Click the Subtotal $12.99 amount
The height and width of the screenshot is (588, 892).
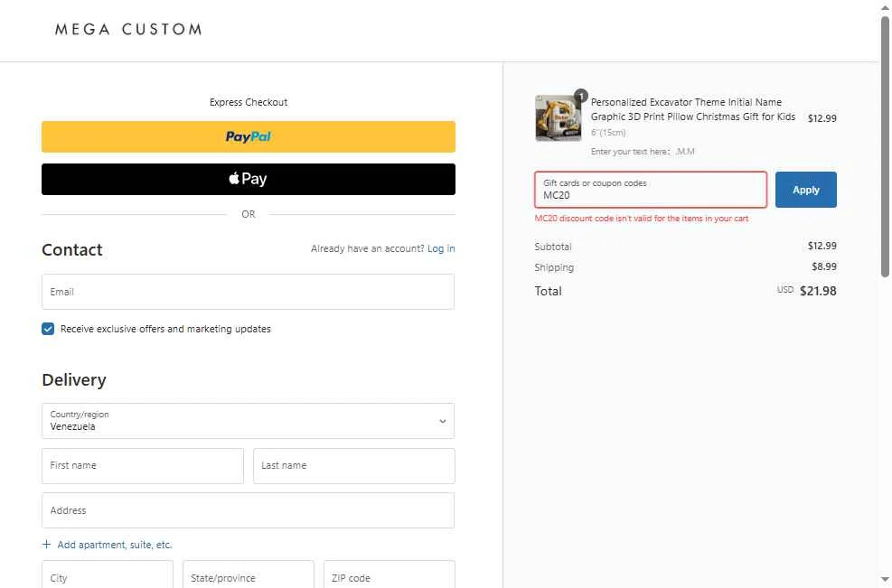pos(822,246)
